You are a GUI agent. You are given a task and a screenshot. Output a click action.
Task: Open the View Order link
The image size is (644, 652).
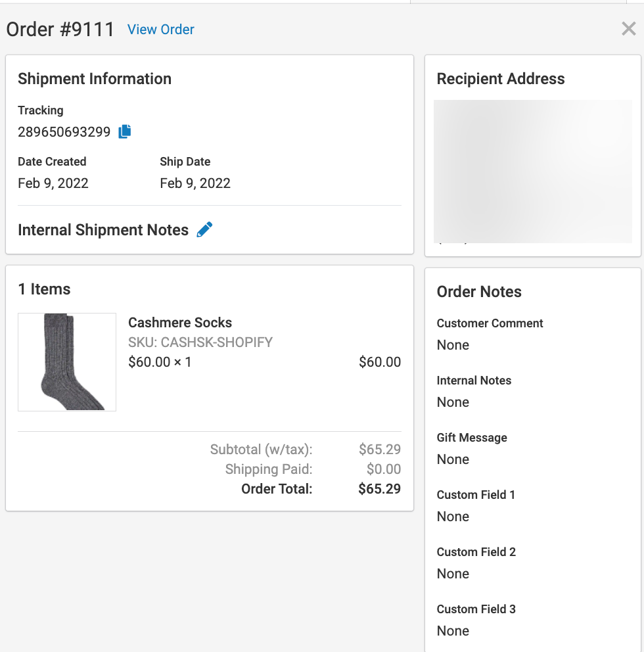[160, 30]
